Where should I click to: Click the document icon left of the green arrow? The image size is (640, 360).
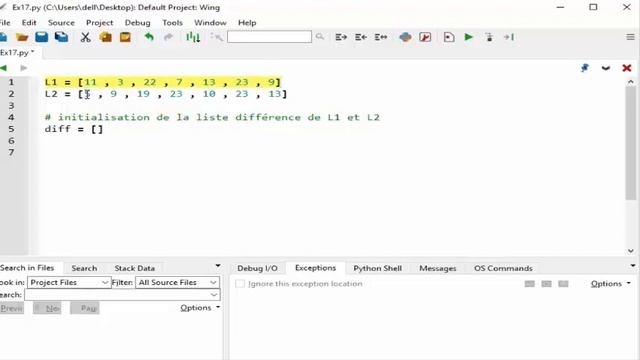click(449, 37)
